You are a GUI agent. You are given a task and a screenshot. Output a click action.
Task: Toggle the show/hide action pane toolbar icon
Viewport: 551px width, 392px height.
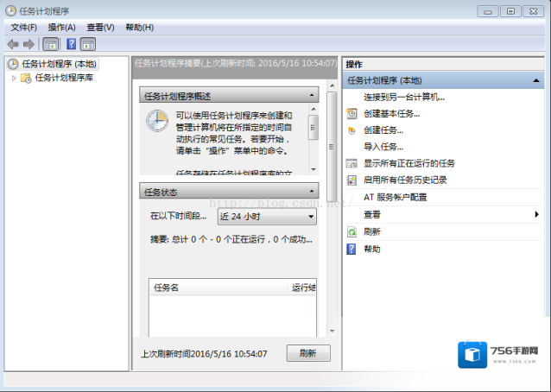(88, 43)
